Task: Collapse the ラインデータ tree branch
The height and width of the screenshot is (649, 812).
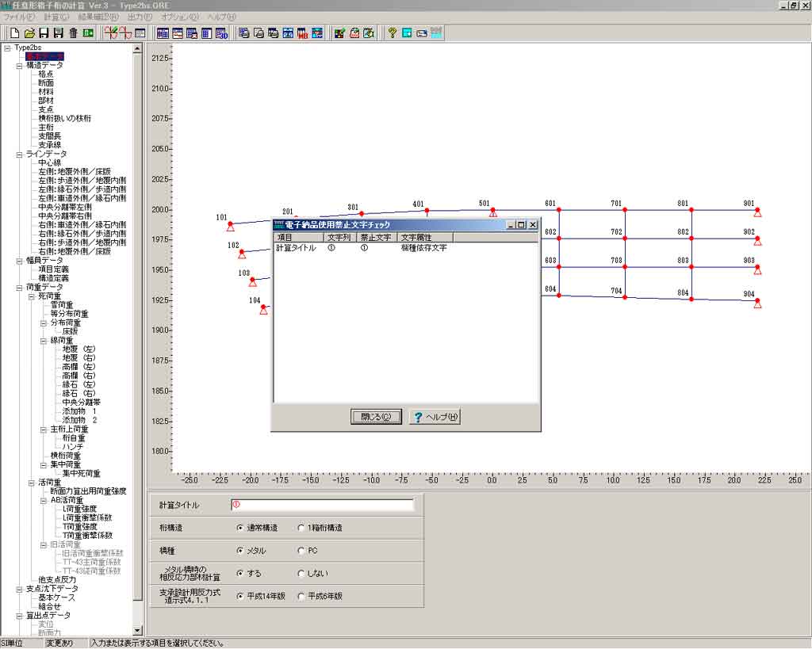Action: [19, 155]
